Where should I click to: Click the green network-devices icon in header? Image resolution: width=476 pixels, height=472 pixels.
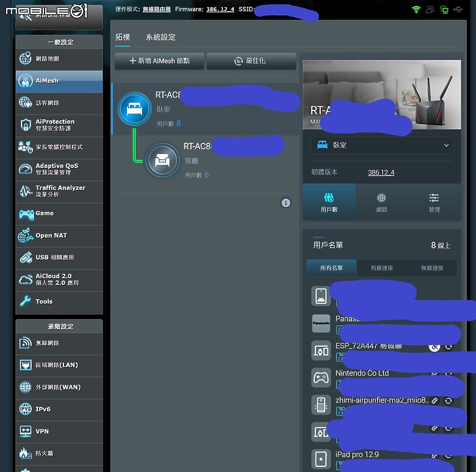click(x=444, y=10)
